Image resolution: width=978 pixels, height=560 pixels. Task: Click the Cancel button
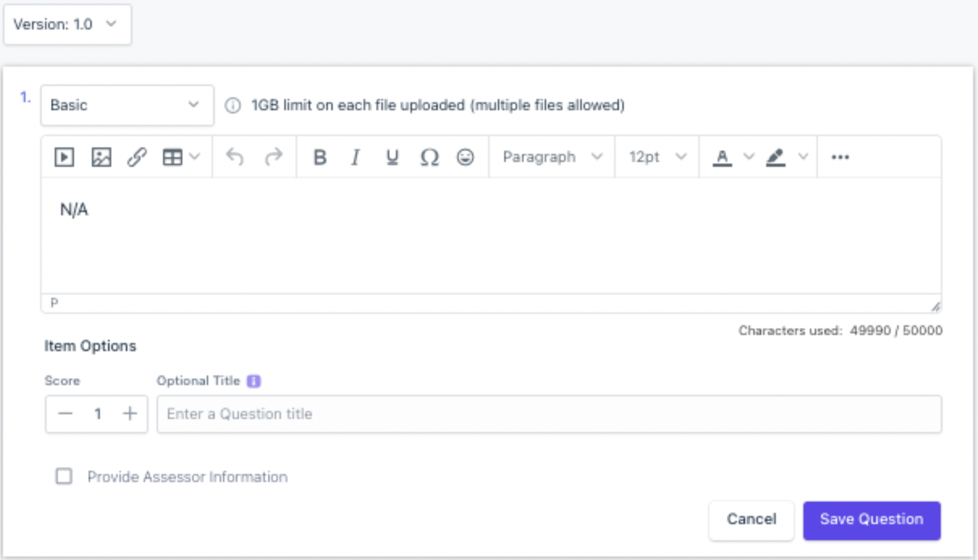pyautogui.click(x=751, y=520)
